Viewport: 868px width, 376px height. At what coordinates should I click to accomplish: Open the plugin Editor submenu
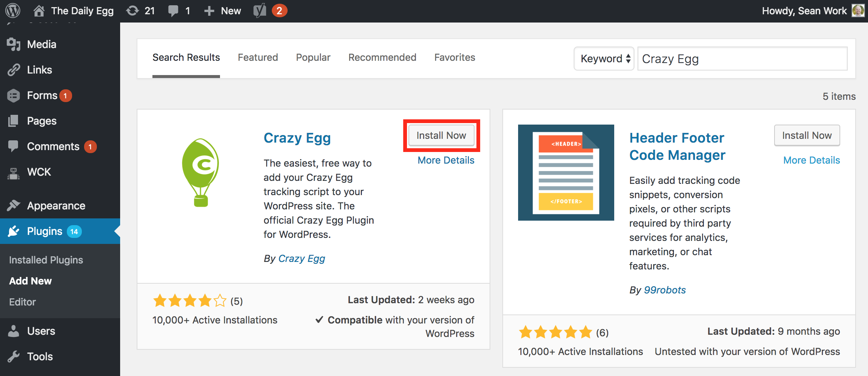pyautogui.click(x=23, y=302)
